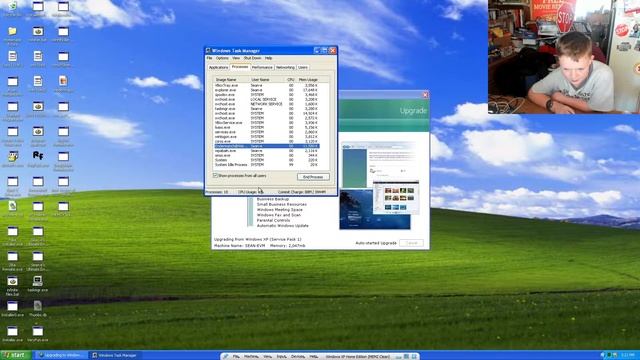Open Task Manager's View menu
The image size is (640, 360).
tap(236, 58)
